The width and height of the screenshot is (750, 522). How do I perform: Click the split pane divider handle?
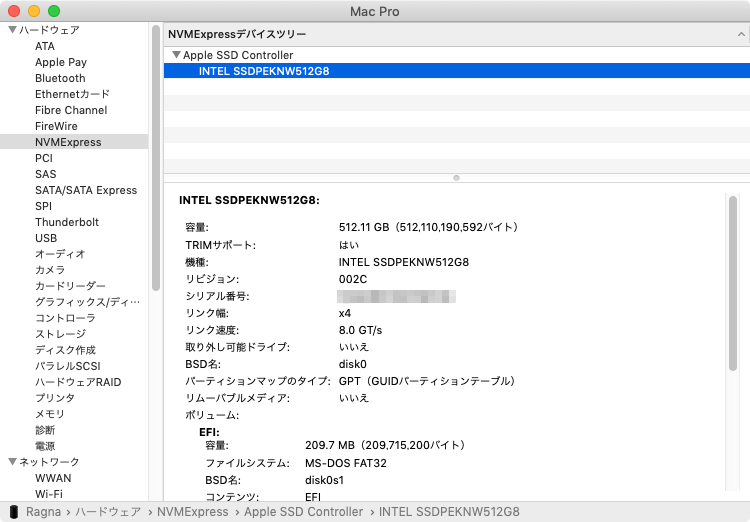456,178
